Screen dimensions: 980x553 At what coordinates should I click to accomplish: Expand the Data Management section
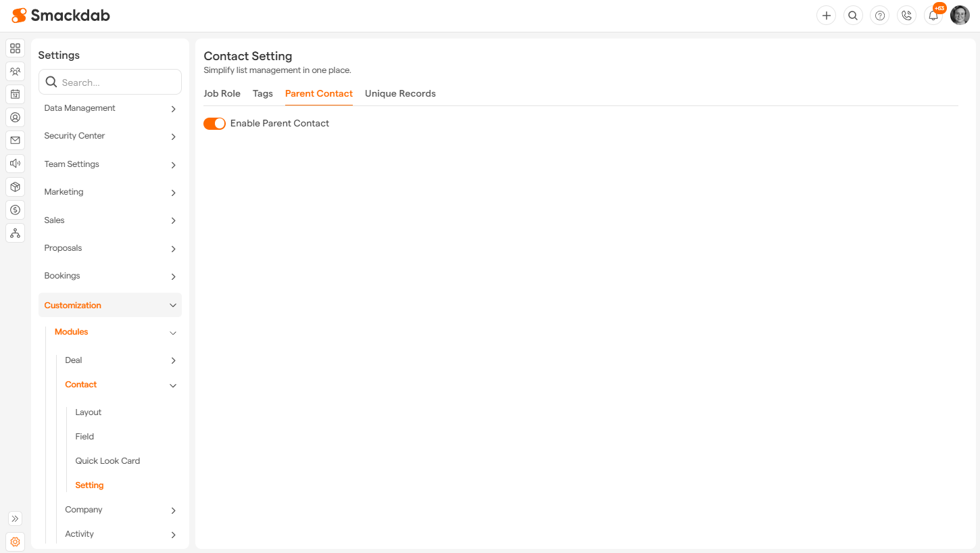point(109,108)
